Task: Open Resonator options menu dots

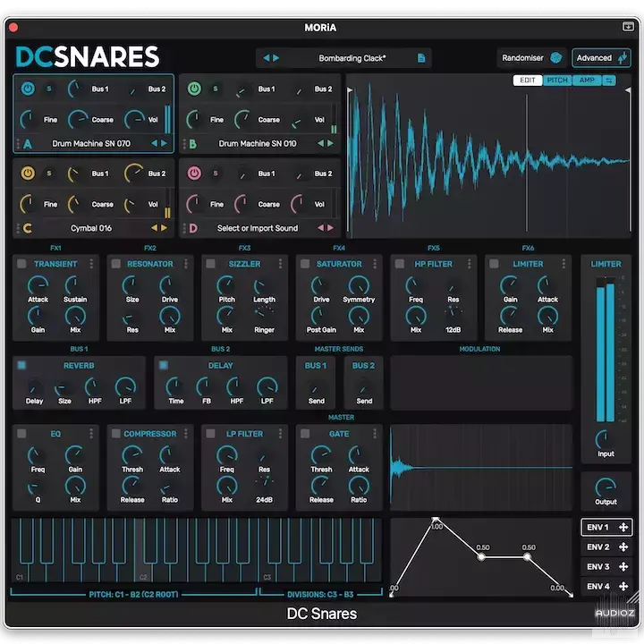Action: pyautogui.click(x=186, y=264)
